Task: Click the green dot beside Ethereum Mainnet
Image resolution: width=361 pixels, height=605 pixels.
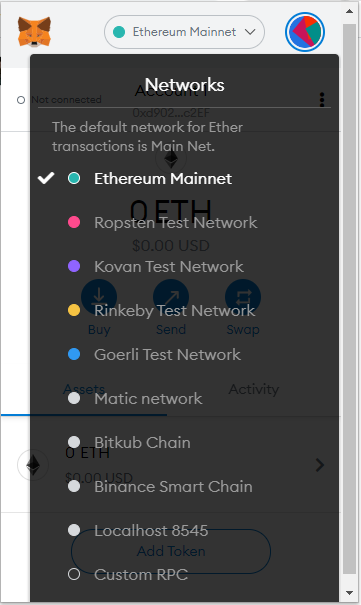Action: tap(74, 178)
